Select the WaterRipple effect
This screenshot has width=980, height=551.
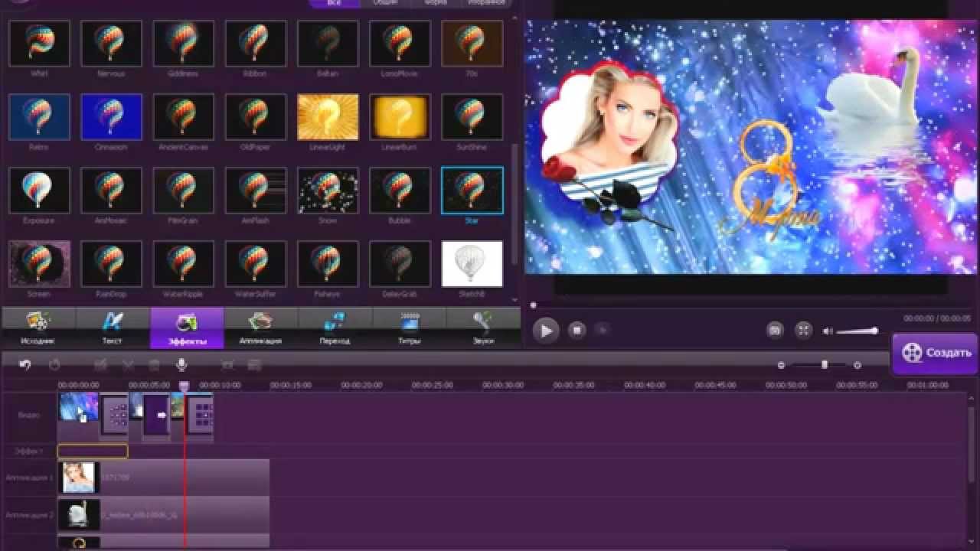pyautogui.click(x=183, y=263)
